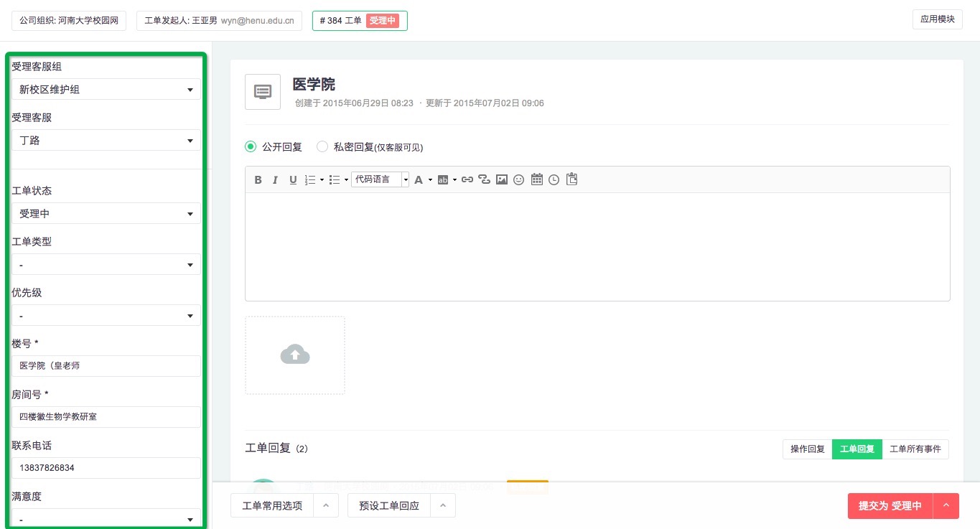Open the emoticon smiley picker
This screenshot has width=980, height=529.
(519, 180)
